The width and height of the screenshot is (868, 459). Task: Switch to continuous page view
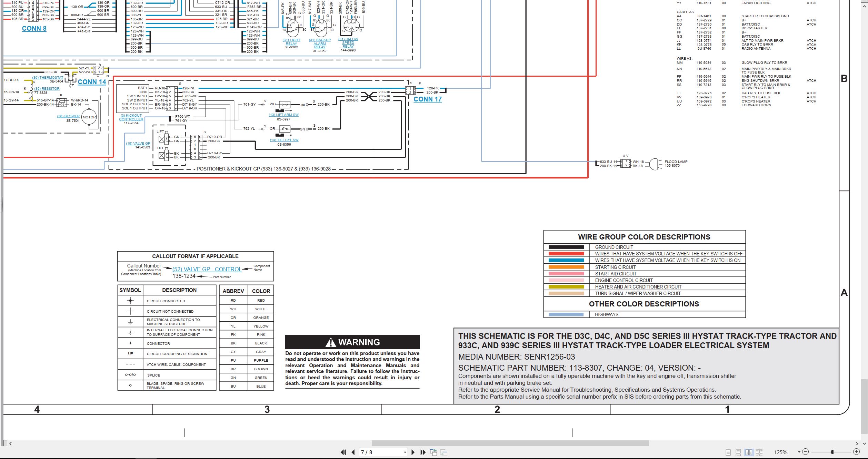coord(738,452)
